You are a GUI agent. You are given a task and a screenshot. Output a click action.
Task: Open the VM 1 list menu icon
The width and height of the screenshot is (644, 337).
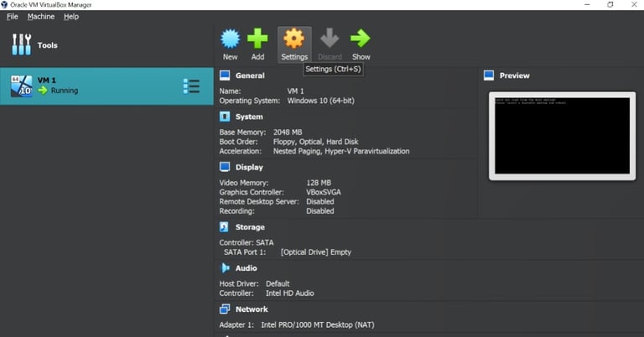[x=191, y=86]
